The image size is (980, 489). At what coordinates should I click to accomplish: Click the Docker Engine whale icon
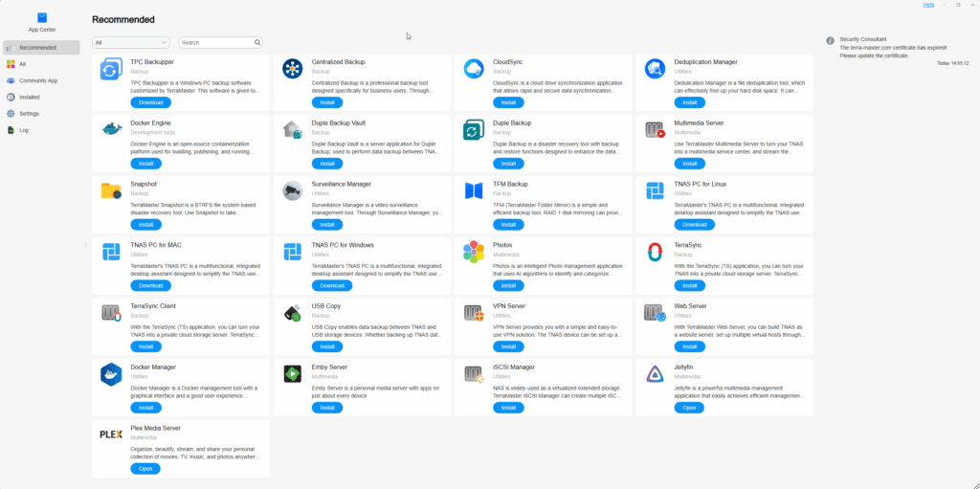[111, 129]
